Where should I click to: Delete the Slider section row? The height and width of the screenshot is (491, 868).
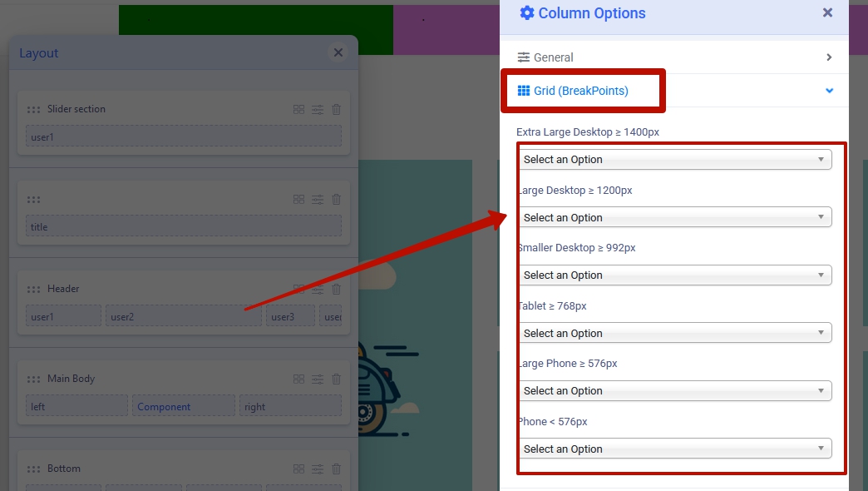[336, 109]
